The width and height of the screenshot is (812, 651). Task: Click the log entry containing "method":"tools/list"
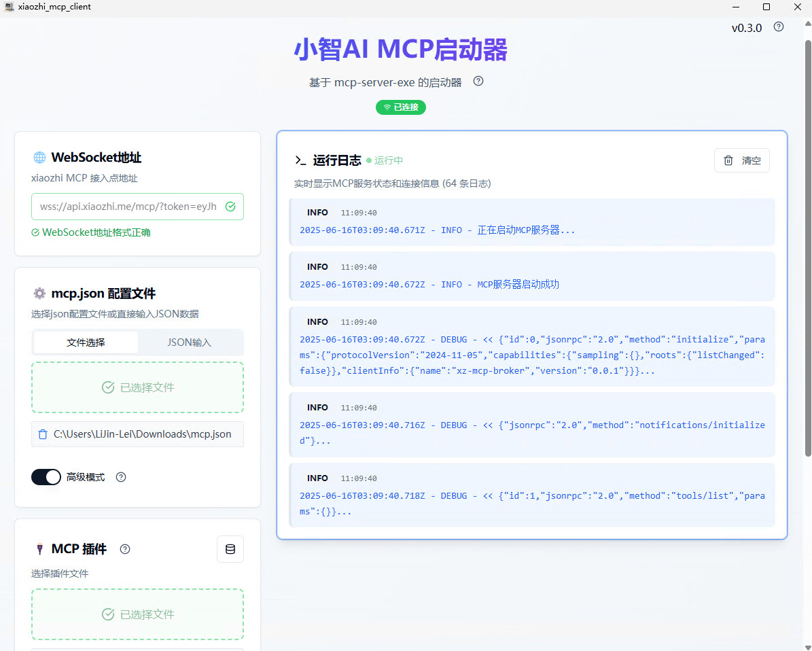coord(532,495)
